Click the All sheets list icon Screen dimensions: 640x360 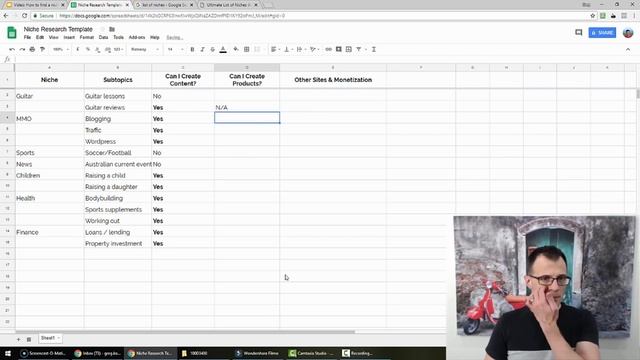click(29, 339)
